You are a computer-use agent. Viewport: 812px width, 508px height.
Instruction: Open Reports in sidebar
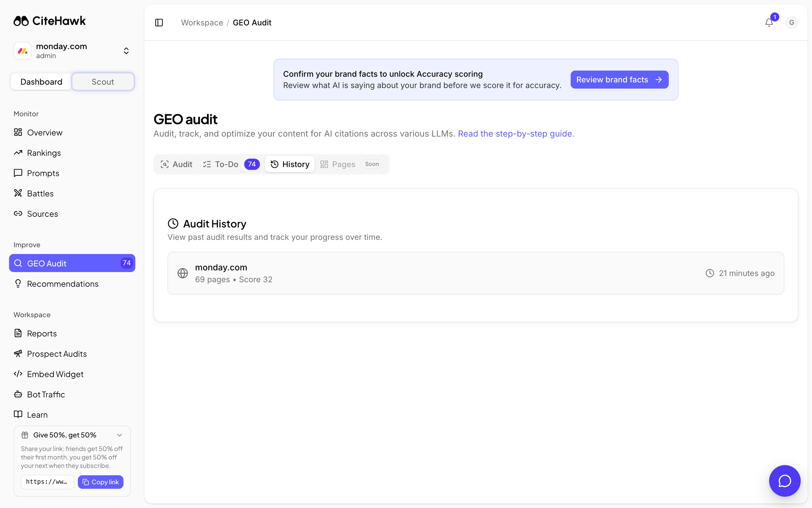tap(72, 333)
